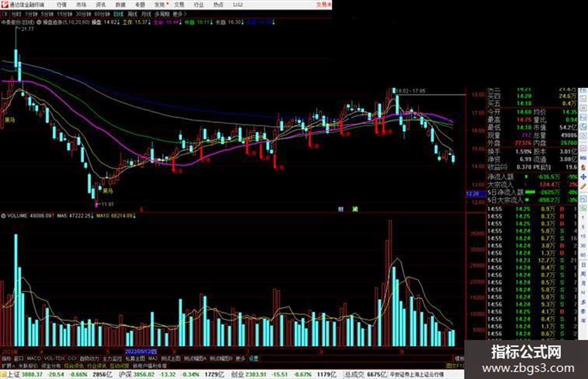Open the 指标 indicator tab
Image resolution: width=588 pixels, height=379 pixels.
coord(6,358)
